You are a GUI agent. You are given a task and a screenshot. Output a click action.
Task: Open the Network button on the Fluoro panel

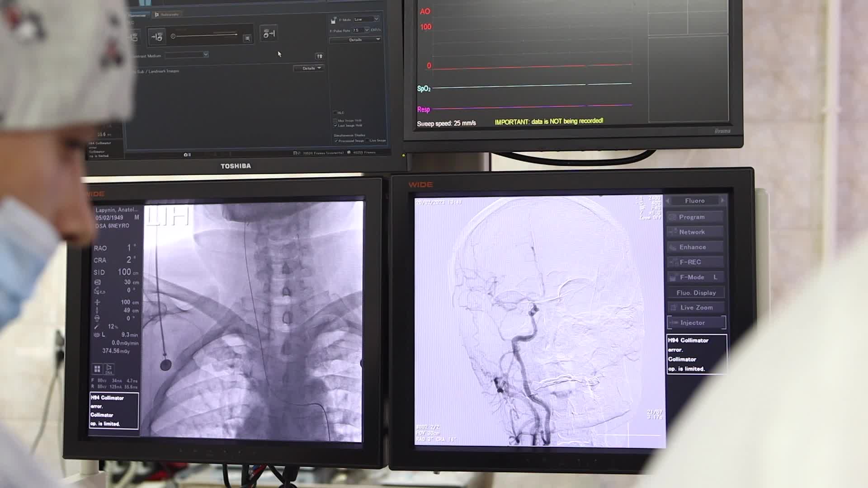tap(696, 232)
